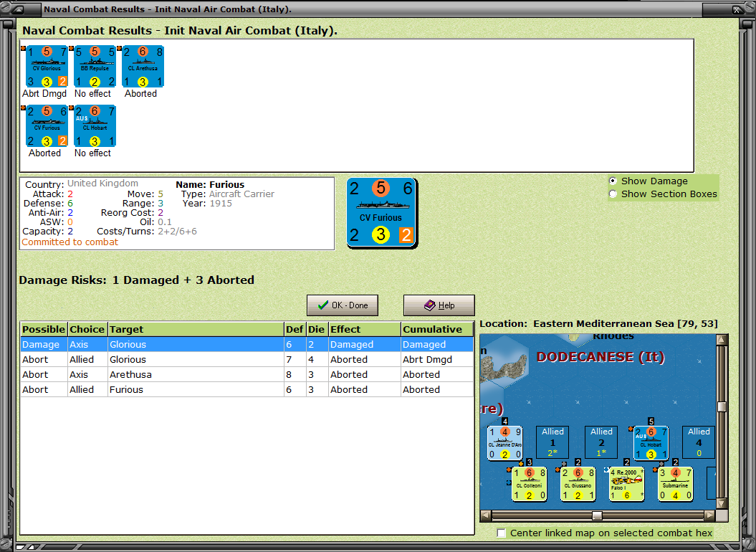Select the Abort Axis Arethusa row

tap(247, 374)
